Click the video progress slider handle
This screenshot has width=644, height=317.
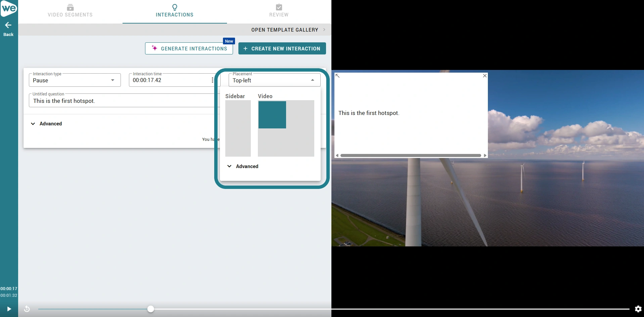(x=151, y=309)
